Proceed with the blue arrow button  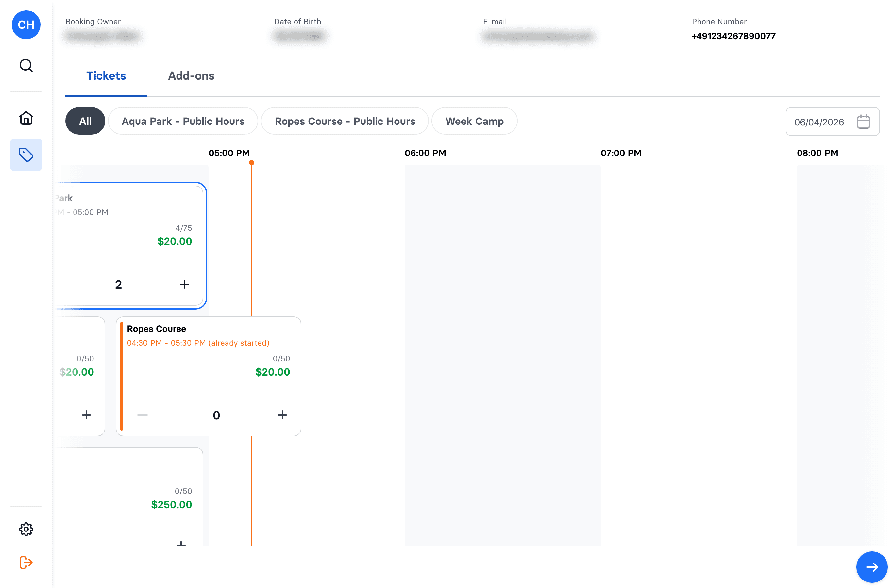(872, 567)
